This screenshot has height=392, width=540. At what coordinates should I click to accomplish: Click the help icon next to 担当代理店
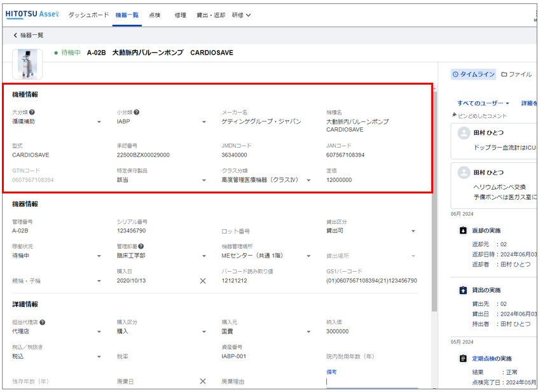(x=42, y=323)
